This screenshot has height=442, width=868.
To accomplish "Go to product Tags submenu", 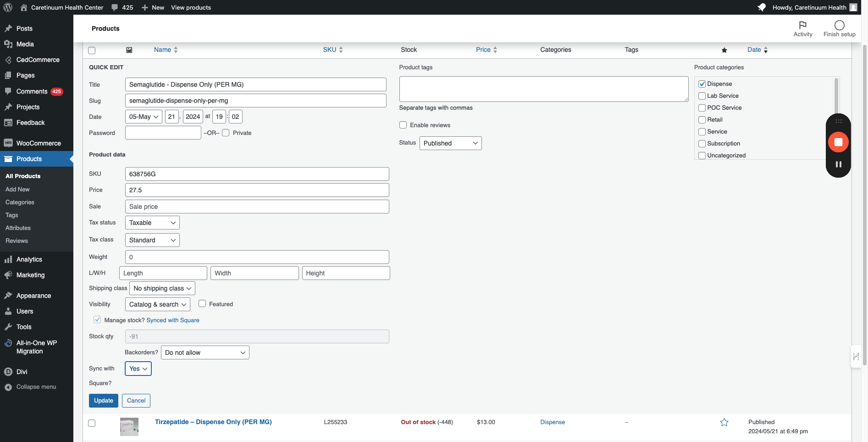I will (12, 215).
